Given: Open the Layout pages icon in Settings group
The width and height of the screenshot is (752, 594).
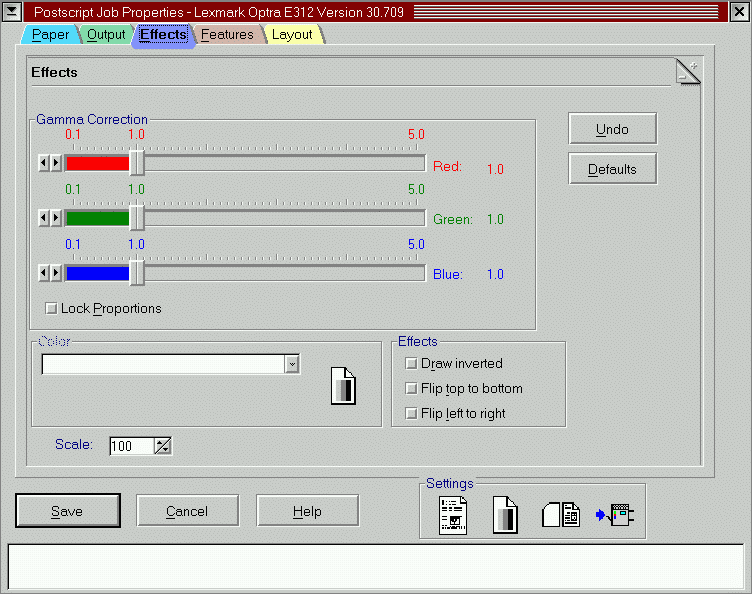Looking at the screenshot, I should tap(561, 515).
